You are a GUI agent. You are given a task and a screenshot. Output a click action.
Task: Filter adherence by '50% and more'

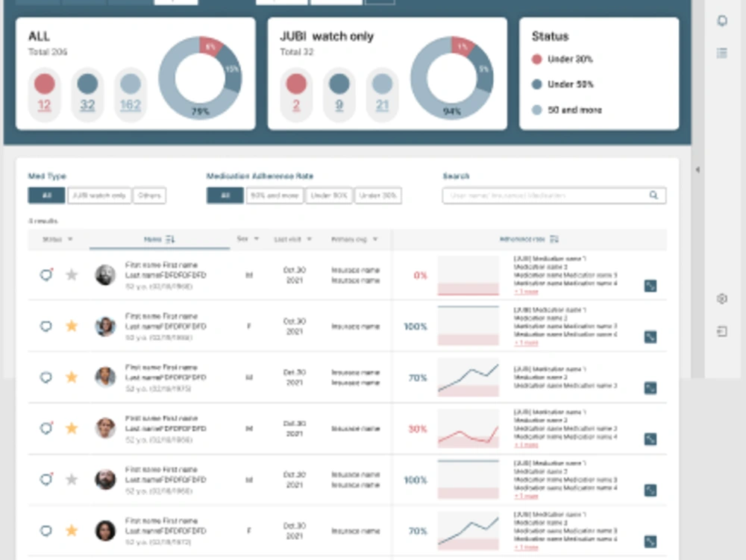275,195
